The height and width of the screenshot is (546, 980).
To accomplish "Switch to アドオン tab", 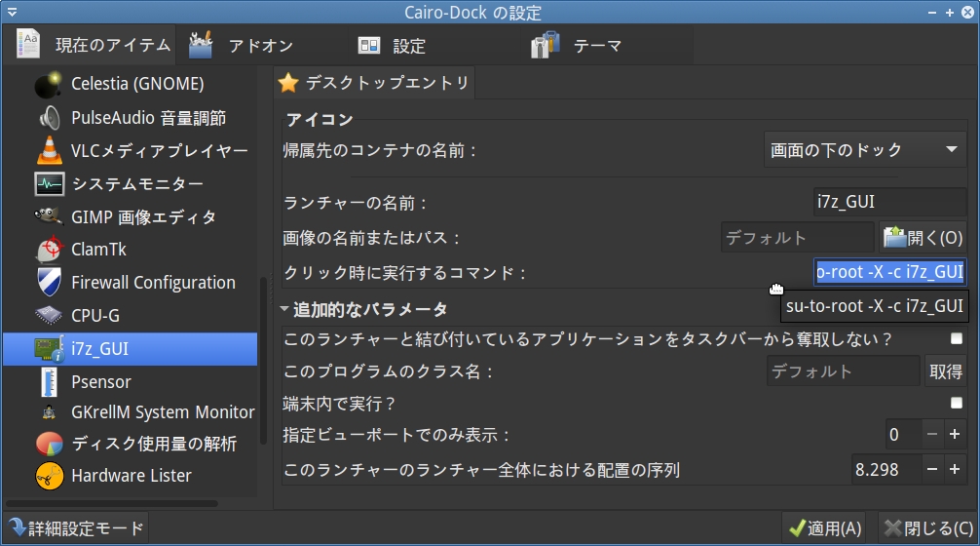I will click(261, 45).
